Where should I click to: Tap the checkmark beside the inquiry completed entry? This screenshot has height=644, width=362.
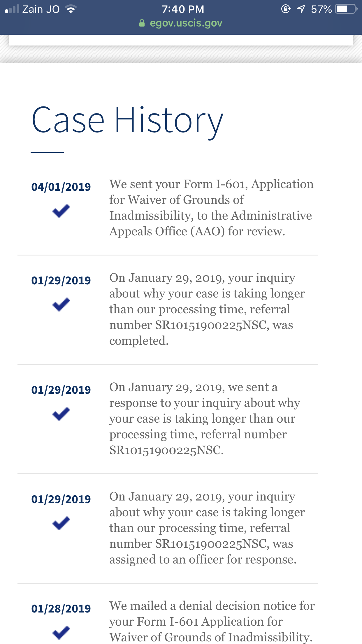61,304
